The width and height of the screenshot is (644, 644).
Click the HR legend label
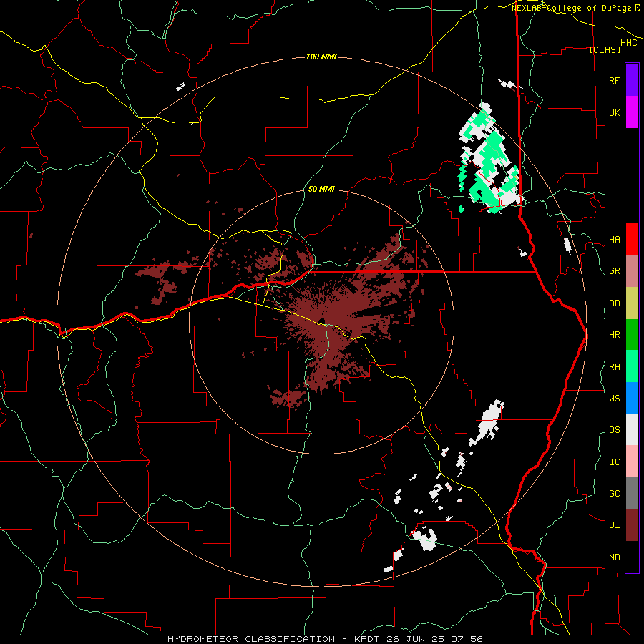coord(614,335)
